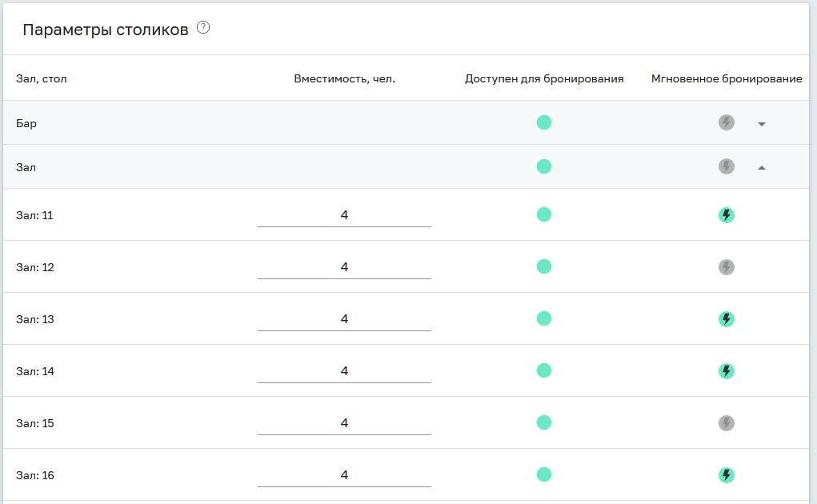This screenshot has width=817, height=504.
Task: Click the Бар row label
Action: click(26, 124)
